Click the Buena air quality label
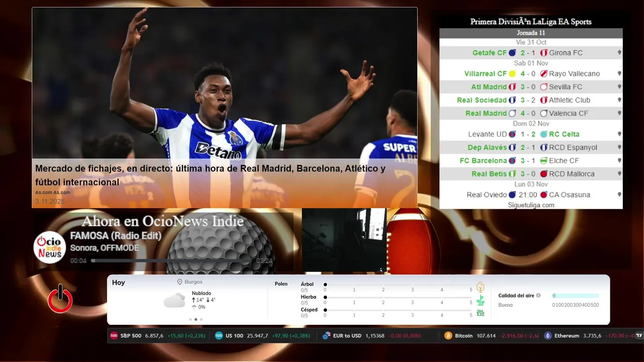This screenshot has width=644, height=362. pos(505,305)
